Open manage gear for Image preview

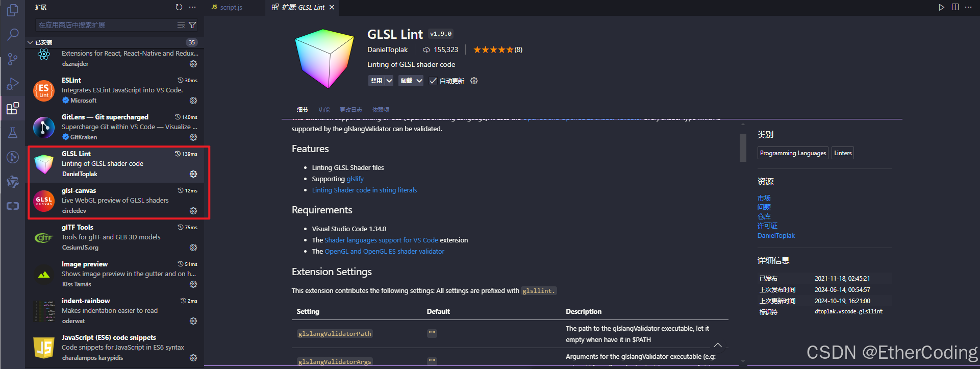click(193, 284)
